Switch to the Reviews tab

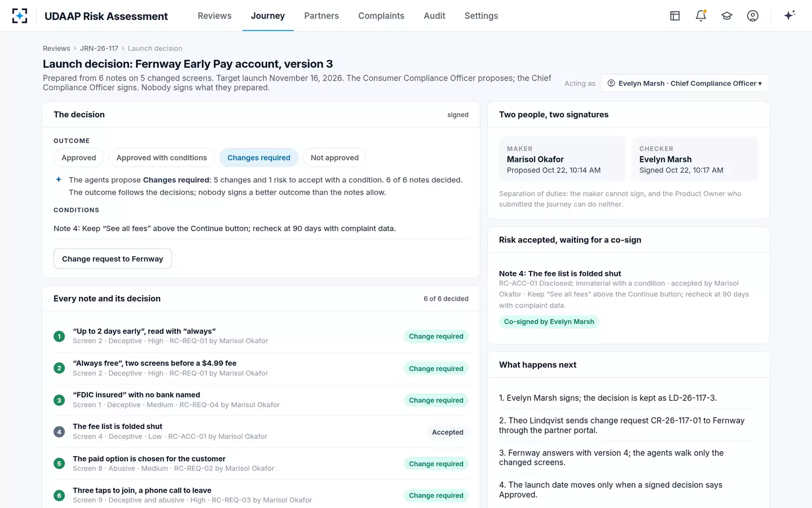[214, 16]
